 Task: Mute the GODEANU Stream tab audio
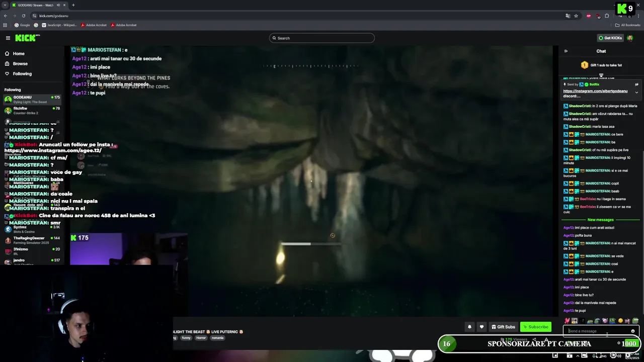pyautogui.click(x=58, y=5)
